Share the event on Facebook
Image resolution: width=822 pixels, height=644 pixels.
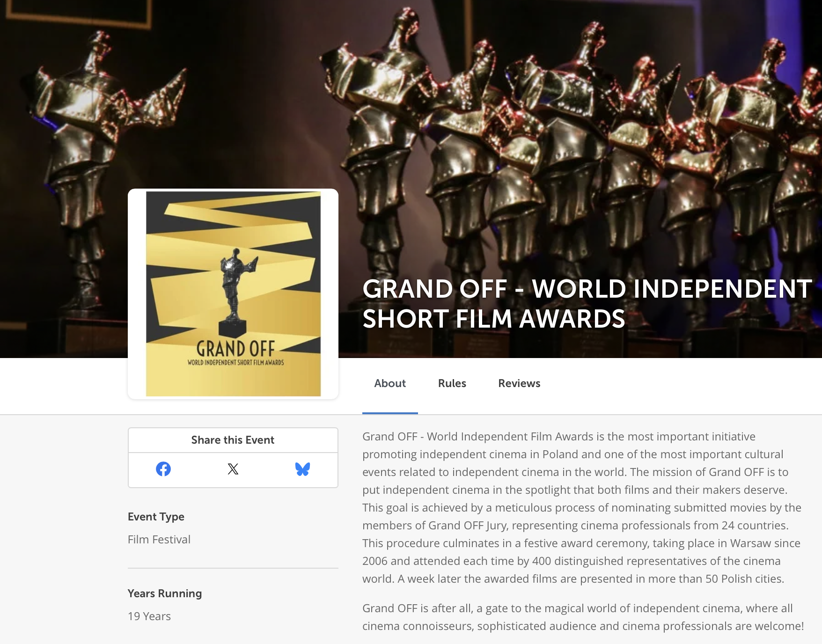(x=163, y=469)
